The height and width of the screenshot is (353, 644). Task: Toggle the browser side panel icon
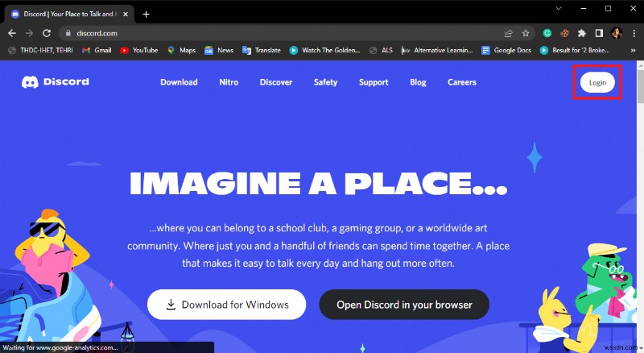click(x=599, y=33)
